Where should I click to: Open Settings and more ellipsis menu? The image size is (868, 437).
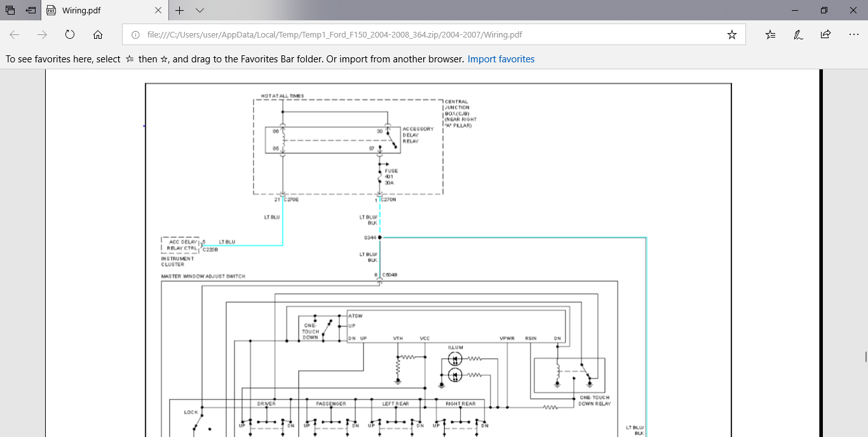(853, 34)
